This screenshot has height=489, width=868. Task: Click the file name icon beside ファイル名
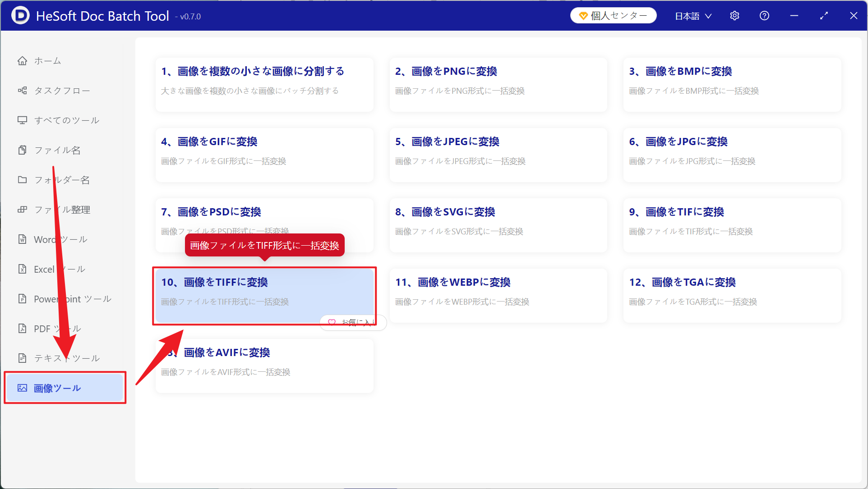pyautogui.click(x=22, y=150)
